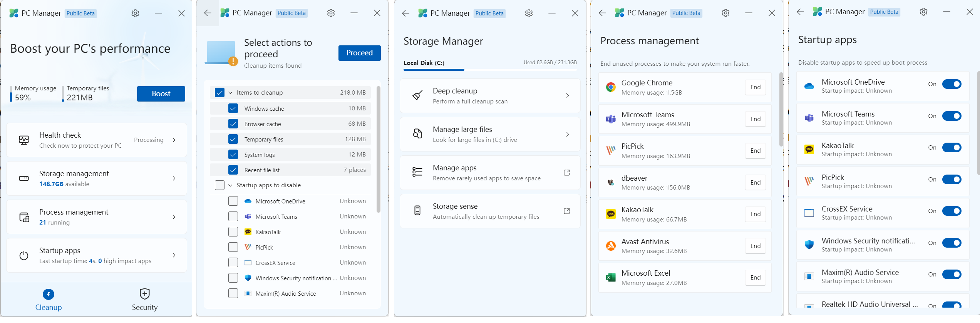
Task: Switch to the Cleanup tab
Action: 49,300
